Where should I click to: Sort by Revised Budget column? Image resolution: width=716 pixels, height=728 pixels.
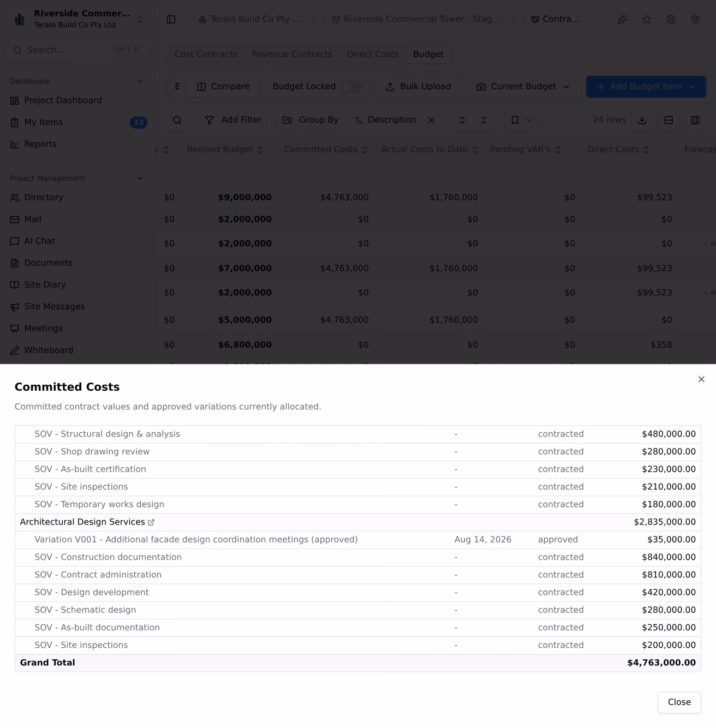coord(225,150)
